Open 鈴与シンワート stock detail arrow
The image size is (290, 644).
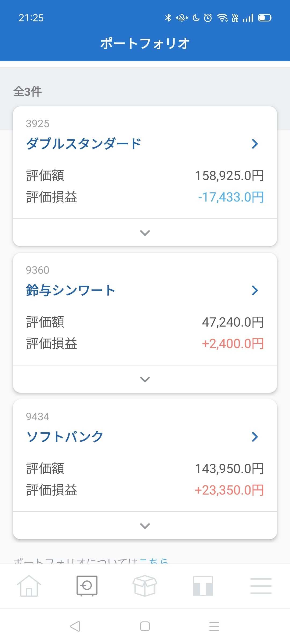pyautogui.click(x=255, y=290)
